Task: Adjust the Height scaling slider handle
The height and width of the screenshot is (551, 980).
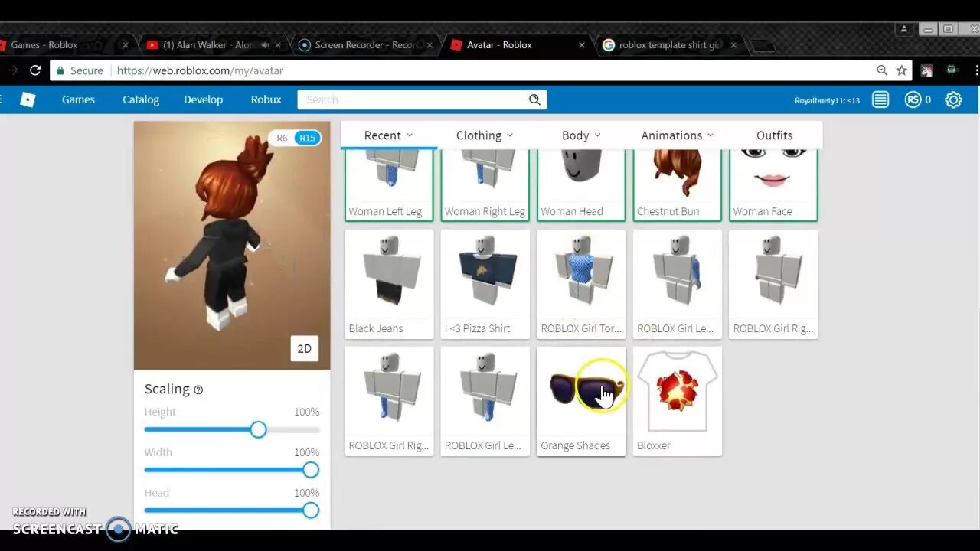Action: [x=258, y=429]
